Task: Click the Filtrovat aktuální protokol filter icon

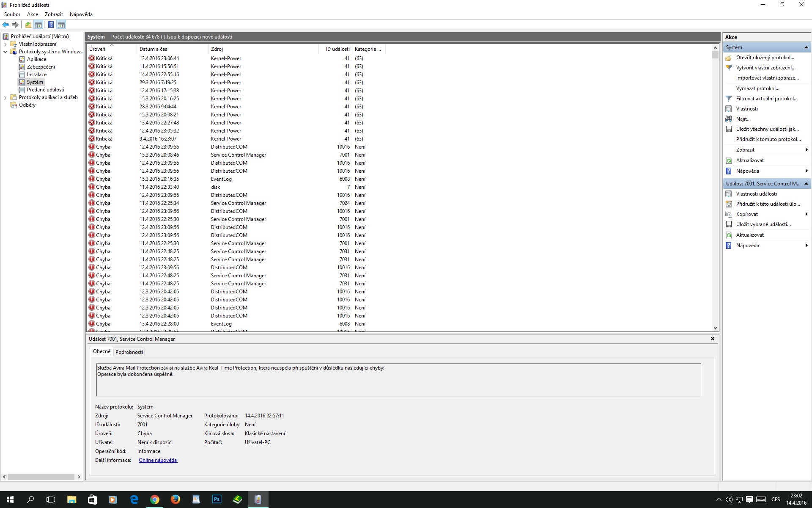Action: click(x=729, y=99)
